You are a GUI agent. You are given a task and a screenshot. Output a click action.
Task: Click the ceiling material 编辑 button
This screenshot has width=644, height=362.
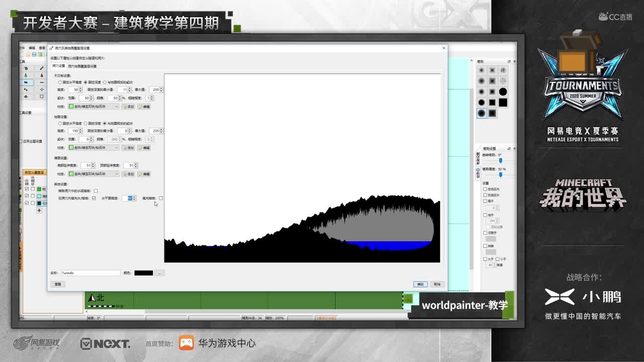[144, 107]
